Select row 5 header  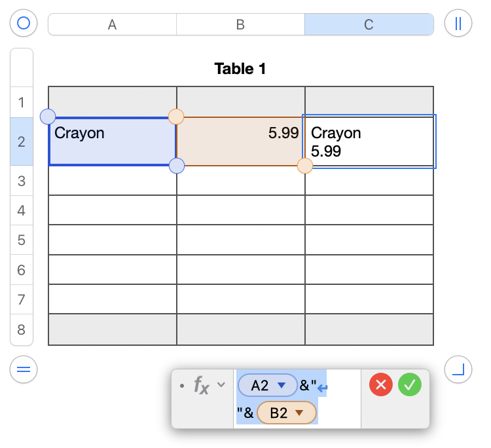pyautogui.click(x=22, y=240)
